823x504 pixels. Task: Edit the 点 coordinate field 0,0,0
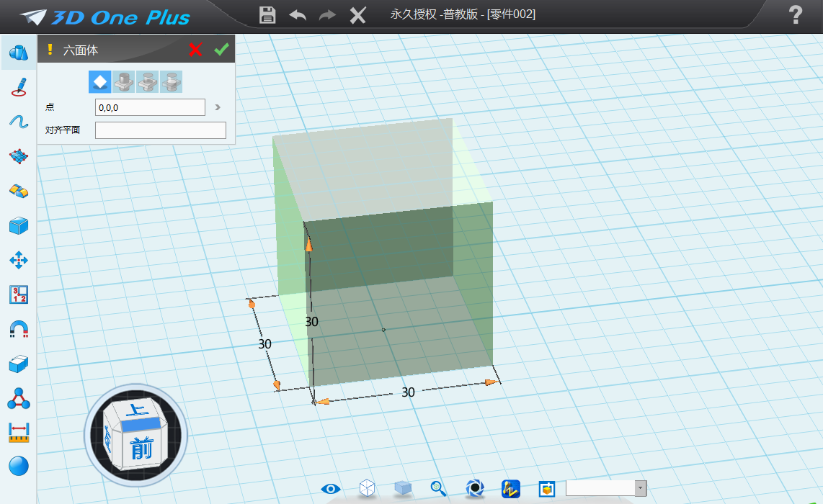[x=150, y=107]
